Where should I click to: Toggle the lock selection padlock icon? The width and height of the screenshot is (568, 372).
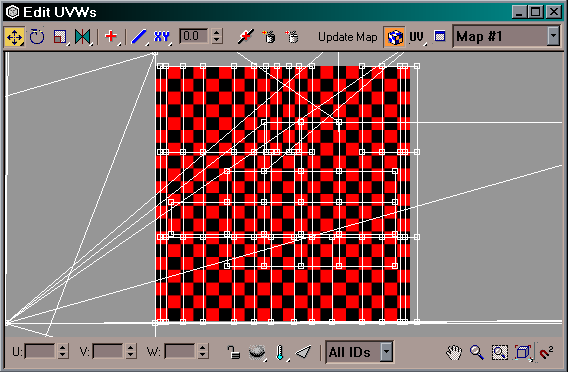234,352
